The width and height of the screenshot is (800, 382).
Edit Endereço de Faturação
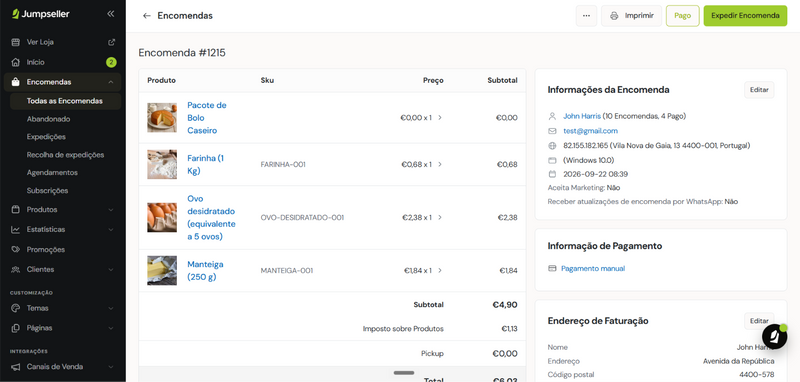coord(759,321)
